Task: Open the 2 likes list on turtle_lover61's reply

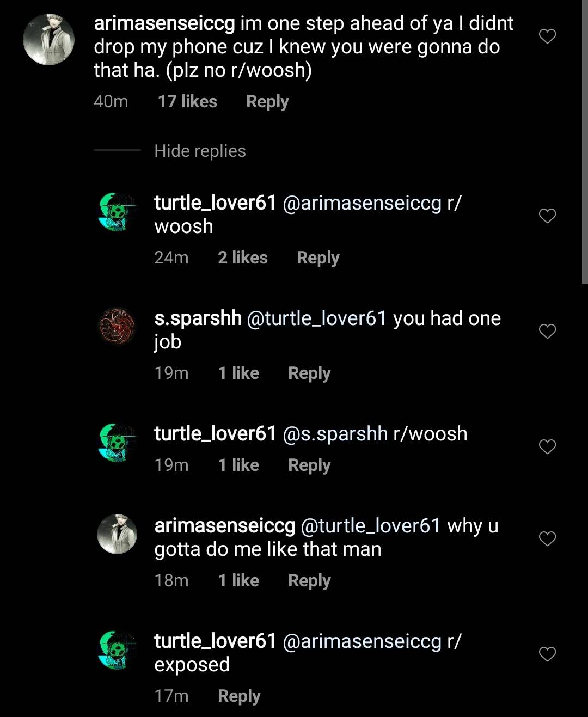Action: point(243,258)
